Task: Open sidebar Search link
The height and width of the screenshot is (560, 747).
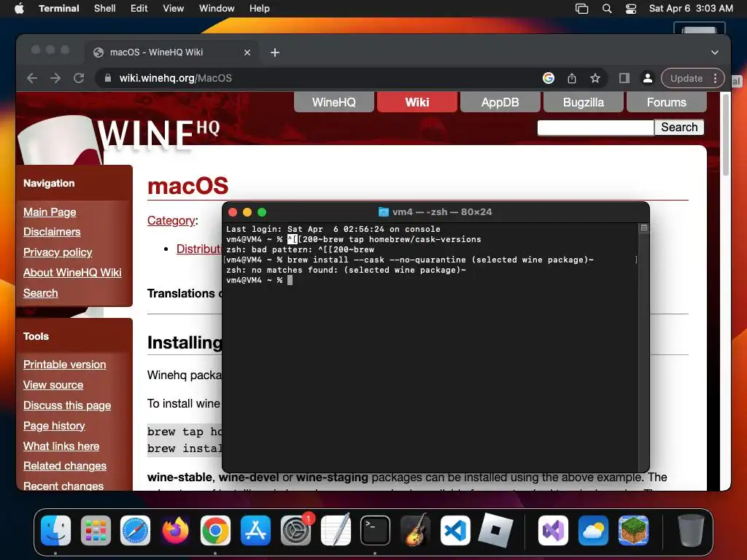Action: [x=41, y=293]
